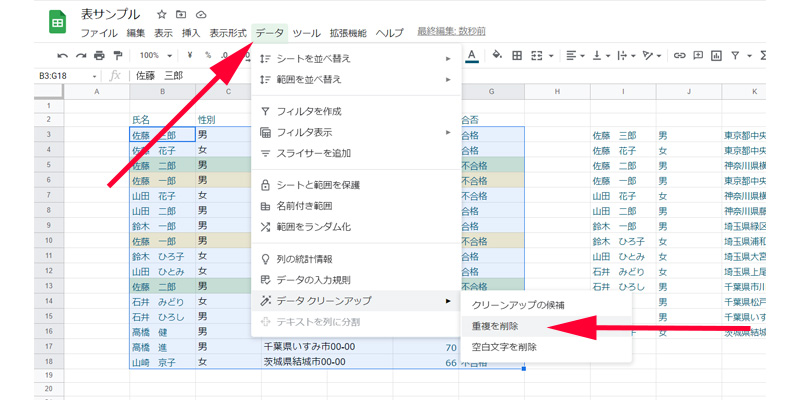Format as percent with the % button
800x400 pixels.
(x=208, y=55)
